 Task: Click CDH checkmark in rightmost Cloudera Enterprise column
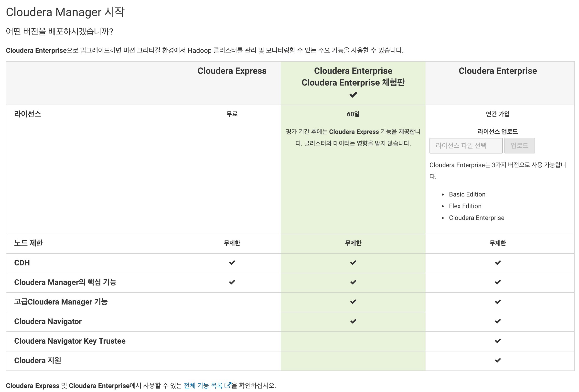pyautogui.click(x=498, y=263)
